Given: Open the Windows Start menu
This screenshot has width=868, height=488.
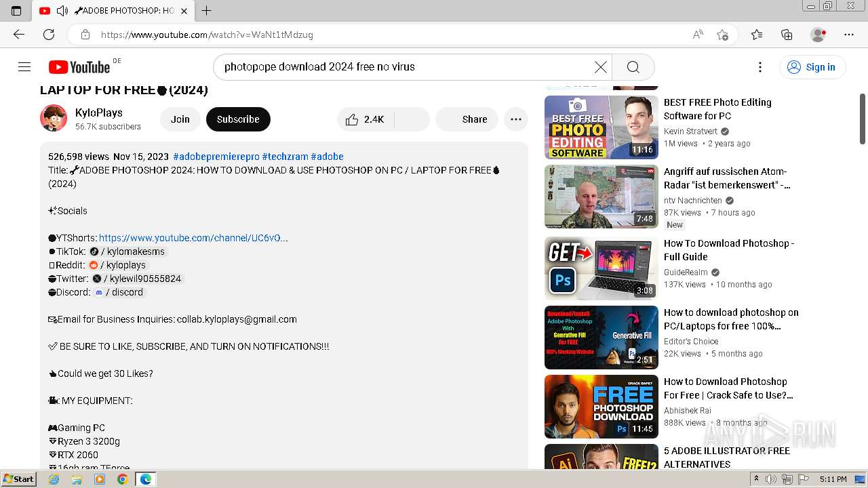Looking at the screenshot, I should tap(18, 479).
